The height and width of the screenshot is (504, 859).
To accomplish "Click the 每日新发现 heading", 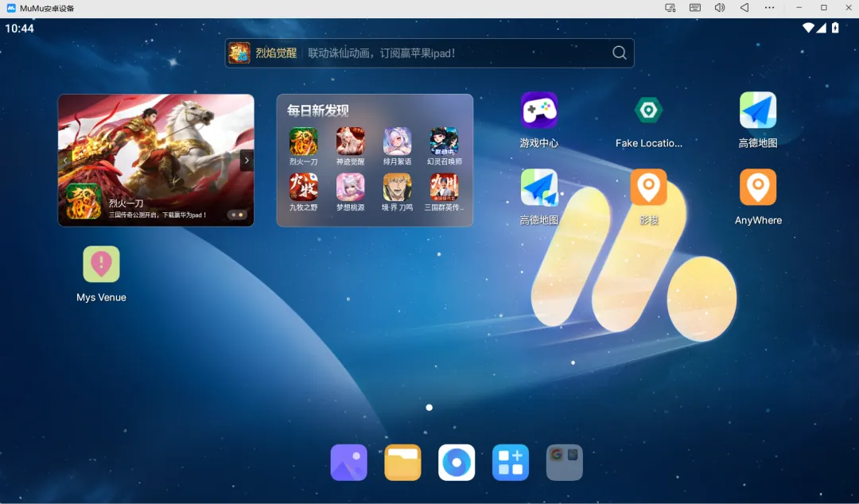I will 317,110.
